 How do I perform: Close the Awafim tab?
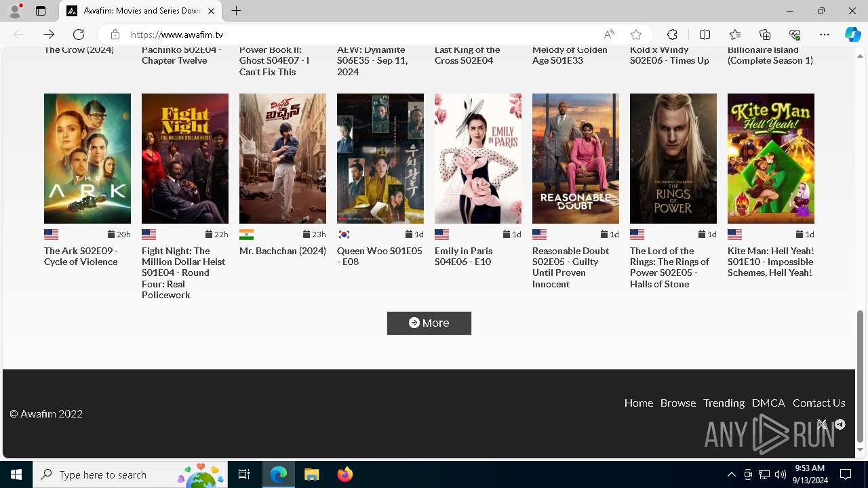point(211,11)
